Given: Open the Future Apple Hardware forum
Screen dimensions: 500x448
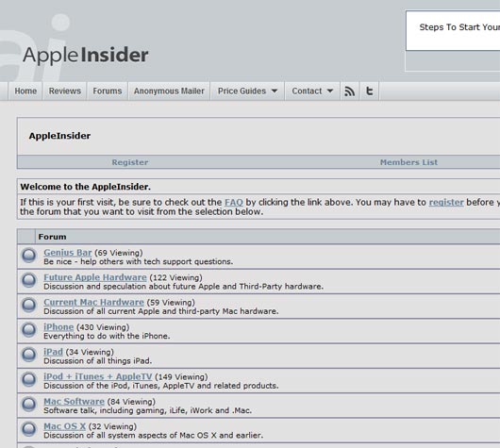Looking at the screenshot, I should click(95, 277).
